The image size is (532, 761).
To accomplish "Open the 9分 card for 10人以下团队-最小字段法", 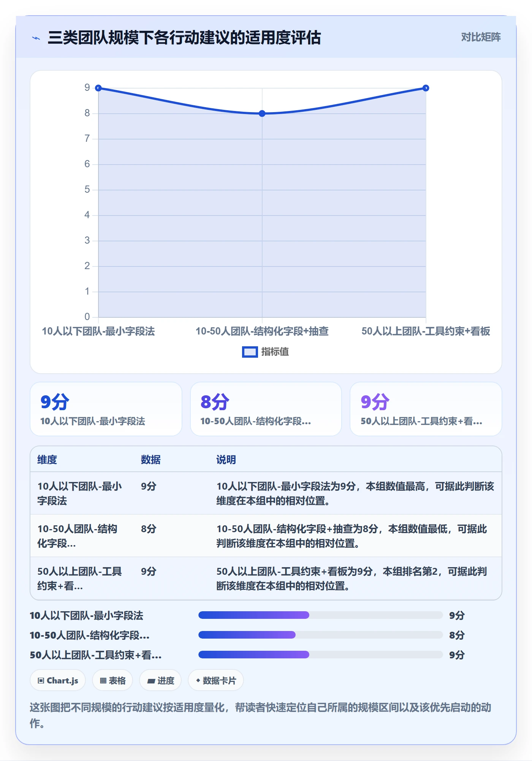I will click(x=106, y=409).
